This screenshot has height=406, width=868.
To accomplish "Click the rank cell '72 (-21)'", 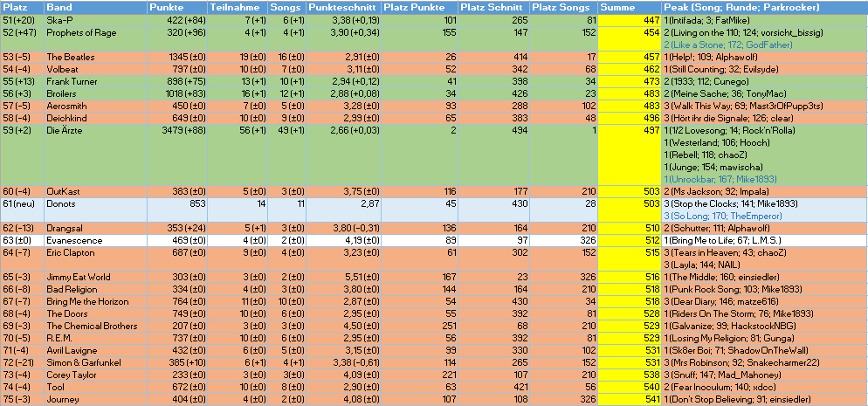I will (x=22, y=362).
